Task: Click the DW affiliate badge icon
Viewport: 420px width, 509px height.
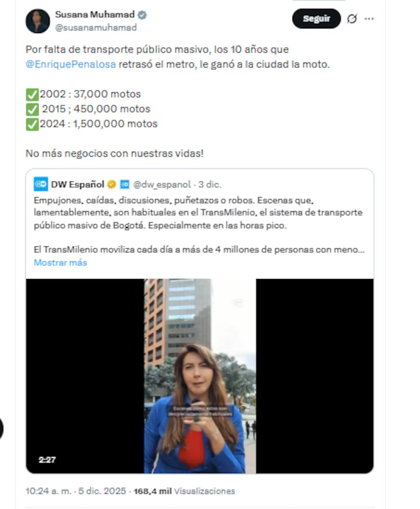Action: [x=124, y=184]
